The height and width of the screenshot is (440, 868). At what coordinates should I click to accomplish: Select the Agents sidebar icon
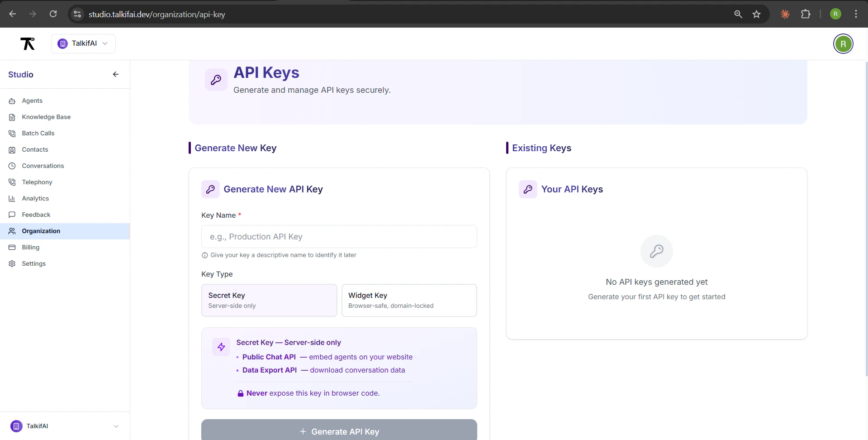tap(12, 100)
